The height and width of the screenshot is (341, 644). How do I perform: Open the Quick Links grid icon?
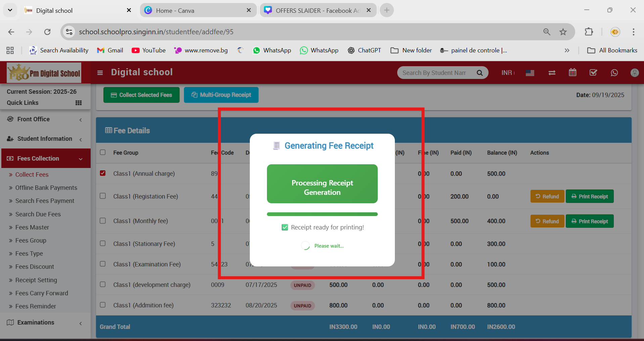[79, 103]
